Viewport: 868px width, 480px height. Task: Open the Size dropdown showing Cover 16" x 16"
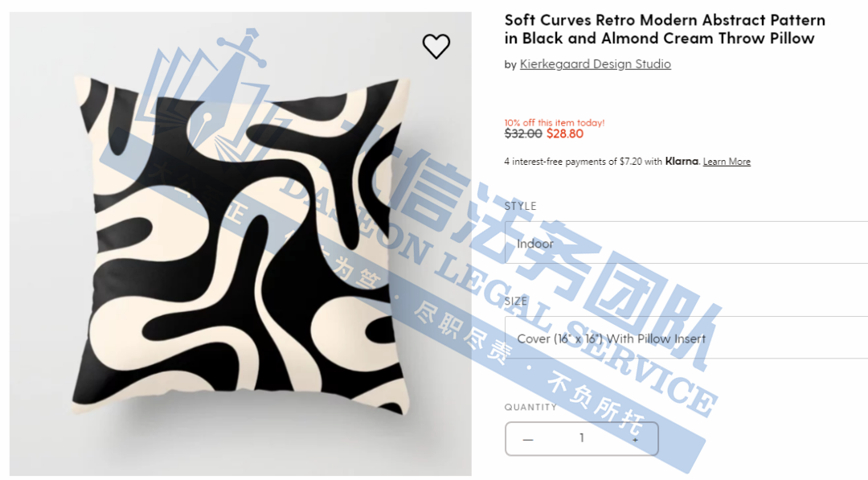(x=686, y=338)
